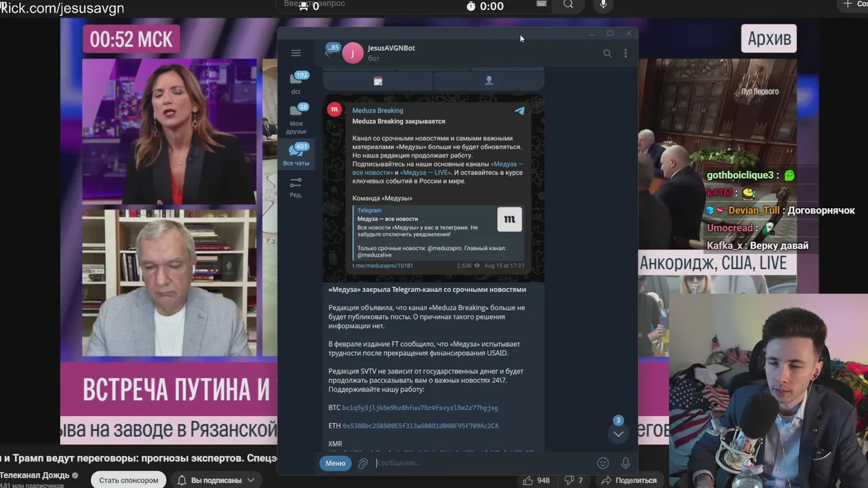868x488 pixels.
Task: Click the Meduza Breaking закрывается post title
Action: [x=399, y=121]
